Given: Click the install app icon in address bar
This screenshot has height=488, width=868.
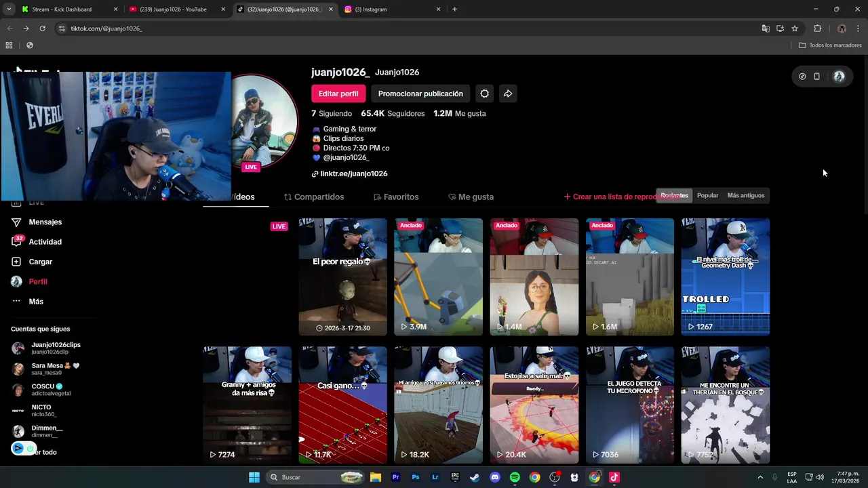Looking at the screenshot, I should pyautogui.click(x=780, y=28).
